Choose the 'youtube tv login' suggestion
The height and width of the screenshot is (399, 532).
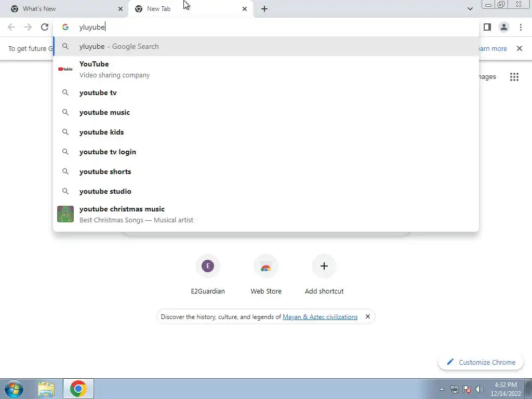[x=266, y=152]
